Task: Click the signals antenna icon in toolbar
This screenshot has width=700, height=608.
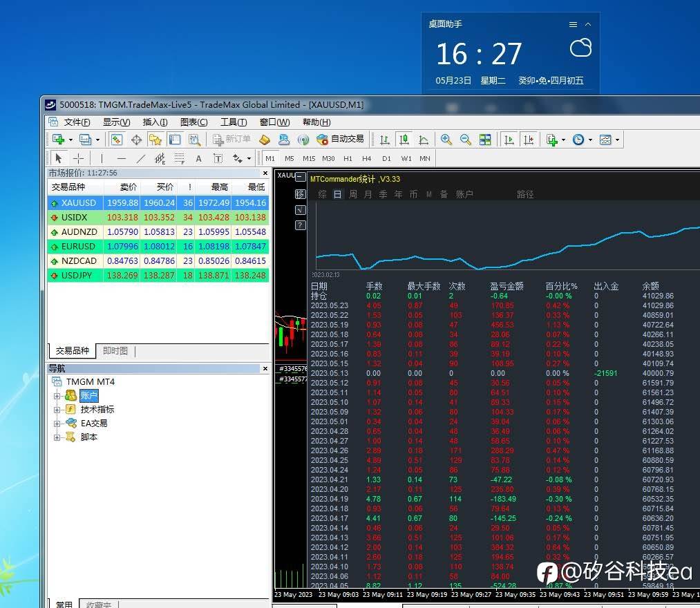Action: [x=303, y=140]
